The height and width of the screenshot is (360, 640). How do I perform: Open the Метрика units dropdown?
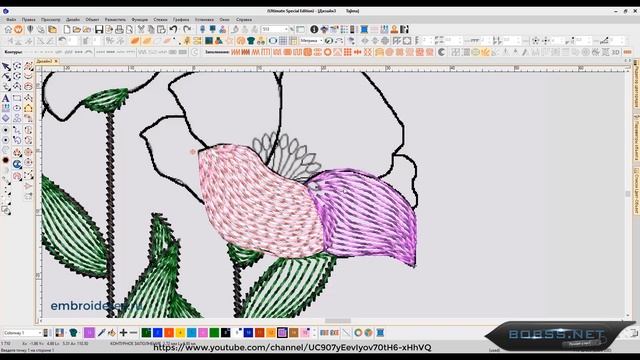click(321, 41)
